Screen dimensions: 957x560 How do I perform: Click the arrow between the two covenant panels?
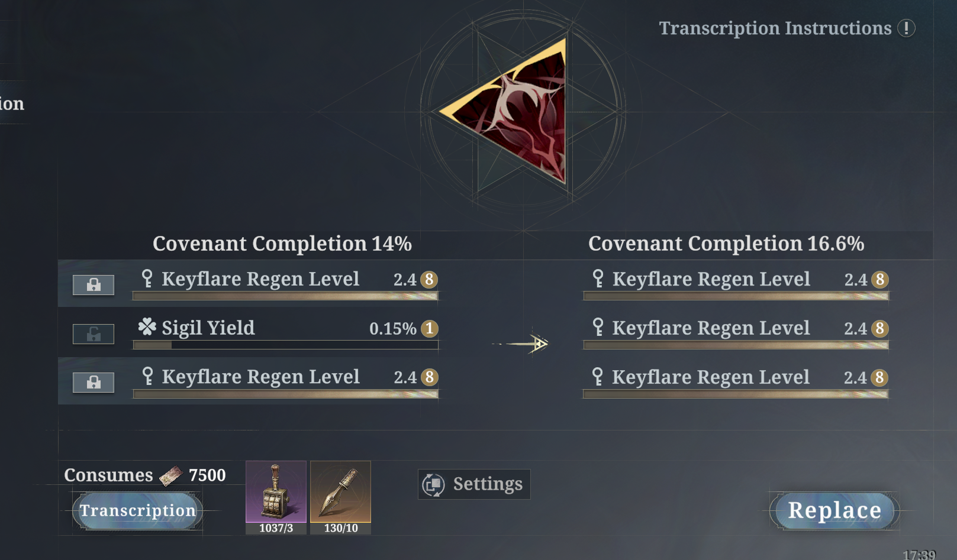pyautogui.click(x=521, y=344)
